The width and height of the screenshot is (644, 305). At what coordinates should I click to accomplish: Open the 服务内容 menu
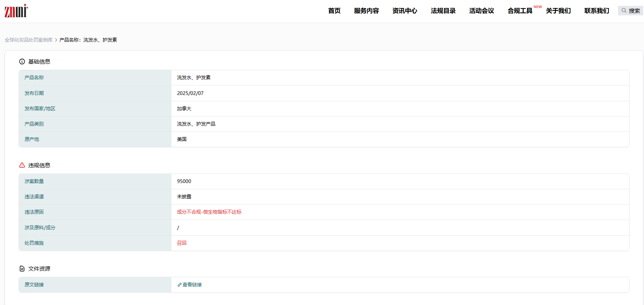coord(366,11)
